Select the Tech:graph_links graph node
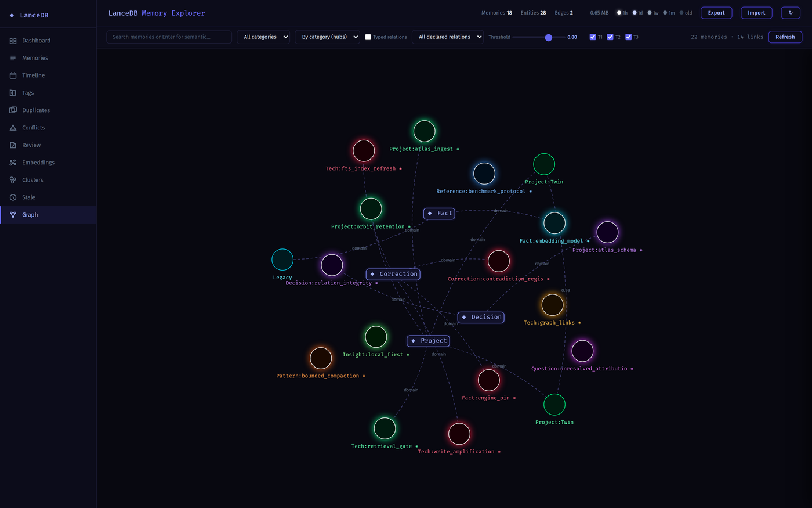 coord(552,305)
